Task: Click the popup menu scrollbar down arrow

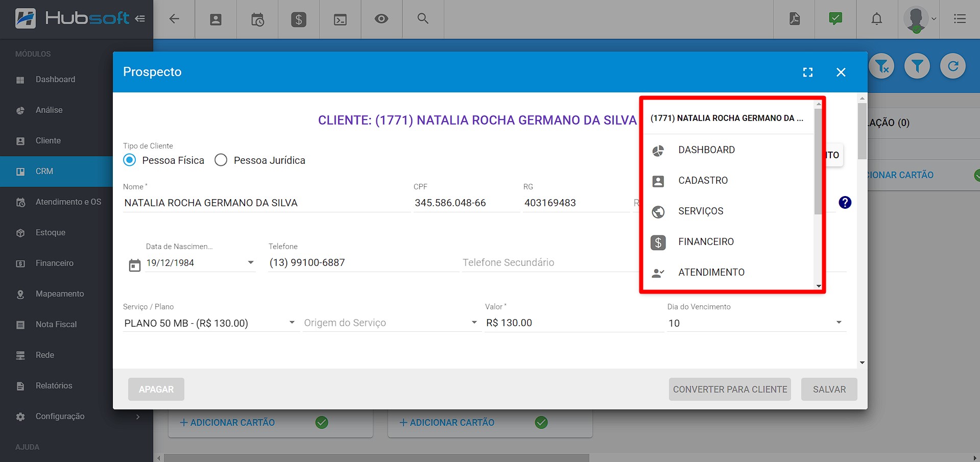Action: click(x=819, y=286)
